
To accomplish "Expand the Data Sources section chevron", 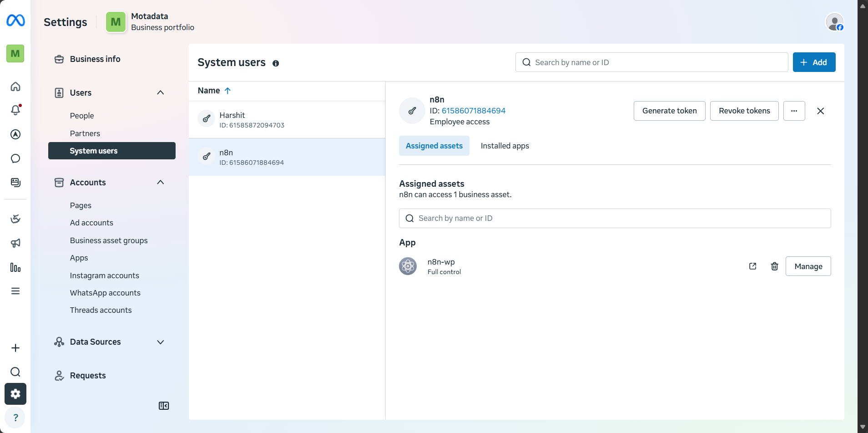I will 161,342.
